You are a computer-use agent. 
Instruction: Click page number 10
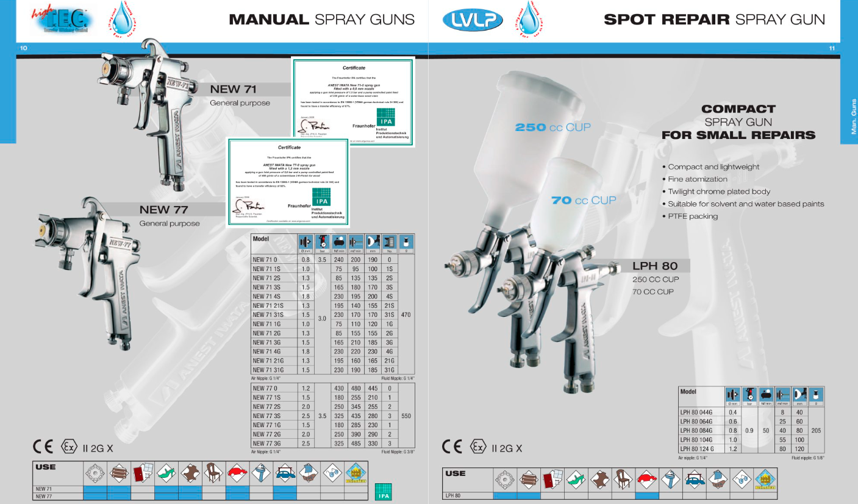tap(24, 48)
